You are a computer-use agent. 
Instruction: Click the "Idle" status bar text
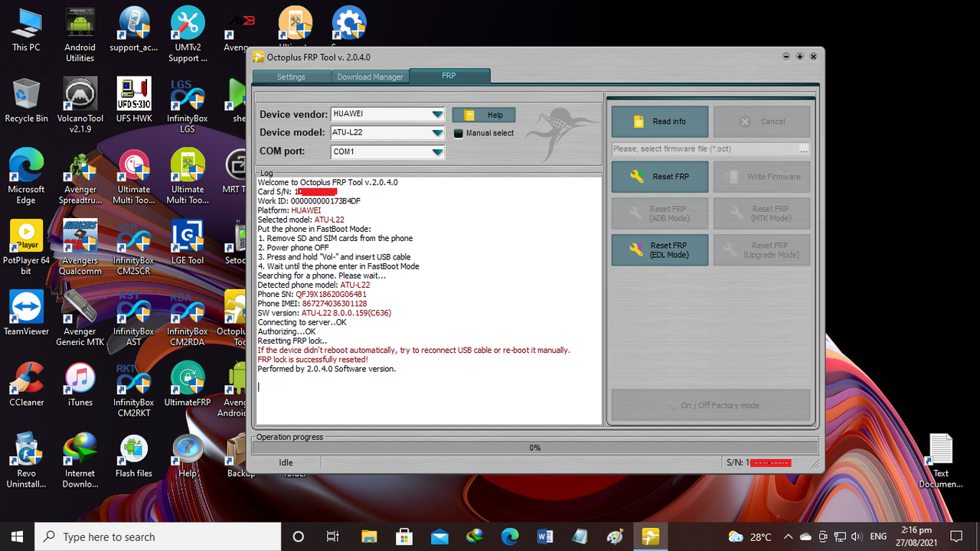point(286,462)
